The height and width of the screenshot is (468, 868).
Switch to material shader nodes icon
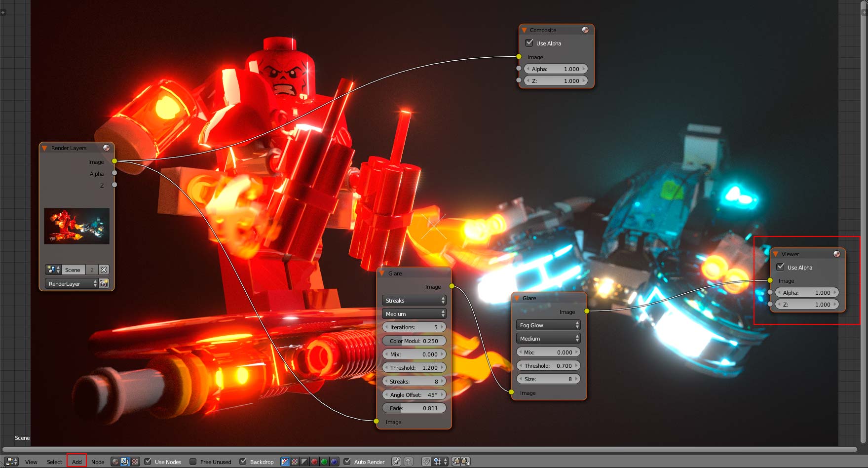coord(115,462)
